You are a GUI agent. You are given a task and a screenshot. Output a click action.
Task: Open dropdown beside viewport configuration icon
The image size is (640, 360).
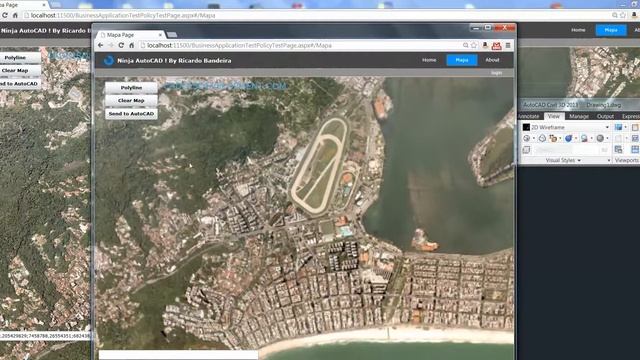(626, 127)
